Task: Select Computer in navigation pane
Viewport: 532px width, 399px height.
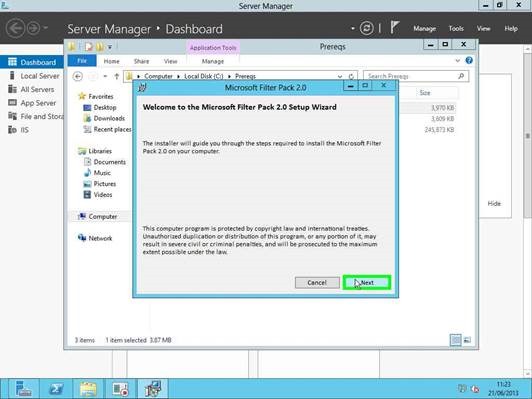Action: pos(103,216)
